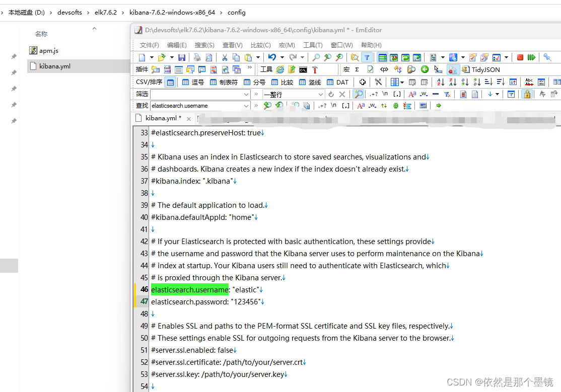
Task: Click the clear filter funnel-with-x icon
Action: tap(447, 95)
